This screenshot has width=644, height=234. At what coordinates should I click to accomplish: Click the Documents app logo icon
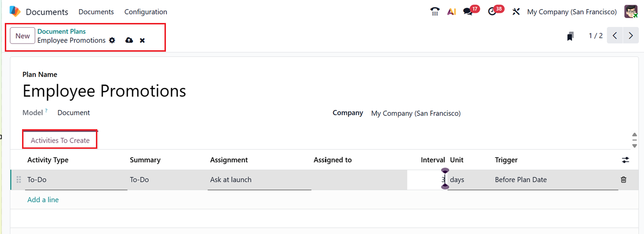(15, 11)
